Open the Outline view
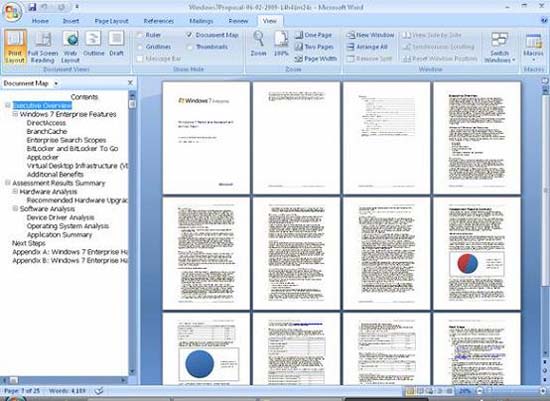This screenshot has width=550, height=401. (94, 44)
